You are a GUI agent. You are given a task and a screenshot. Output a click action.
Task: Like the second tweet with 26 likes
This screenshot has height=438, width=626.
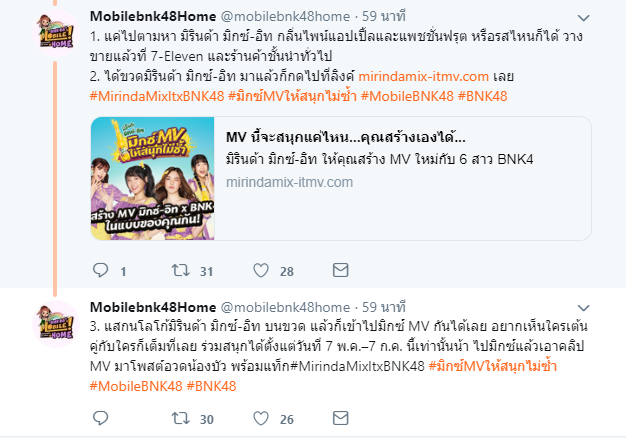click(261, 418)
